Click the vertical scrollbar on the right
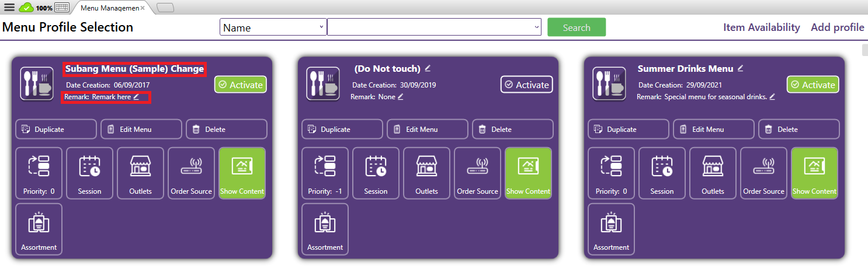Image resolution: width=868 pixels, height=269 pixels. [x=864, y=50]
